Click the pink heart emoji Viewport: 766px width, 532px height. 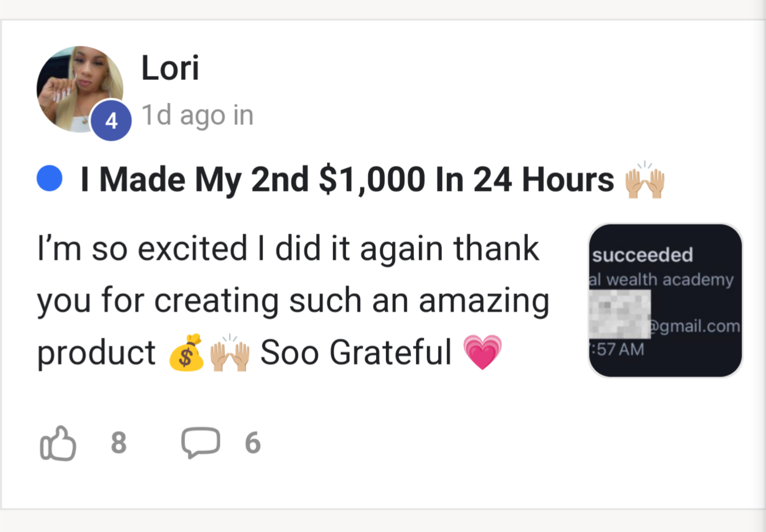pos(482,352)
